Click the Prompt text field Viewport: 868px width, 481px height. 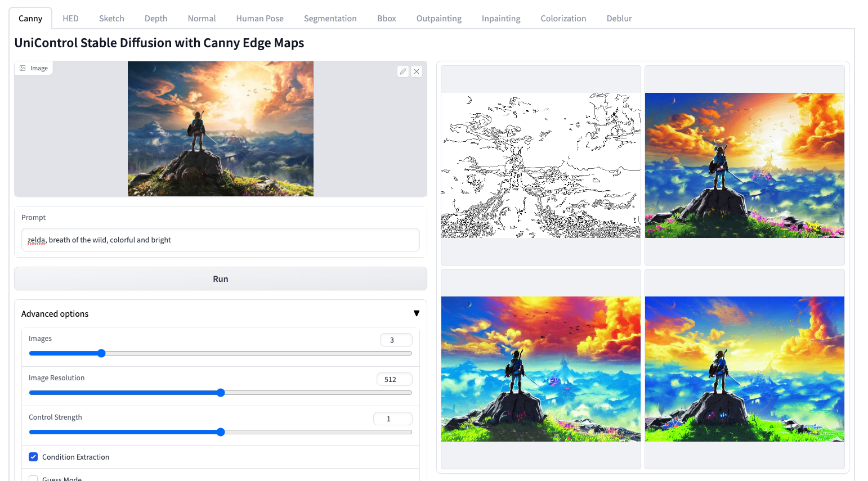coord(220,240)
